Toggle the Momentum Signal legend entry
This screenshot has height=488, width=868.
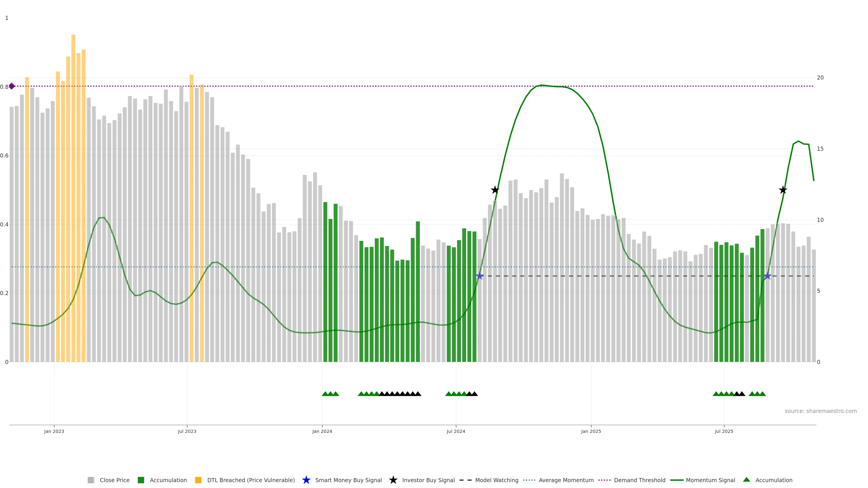(x=710, y=480)
